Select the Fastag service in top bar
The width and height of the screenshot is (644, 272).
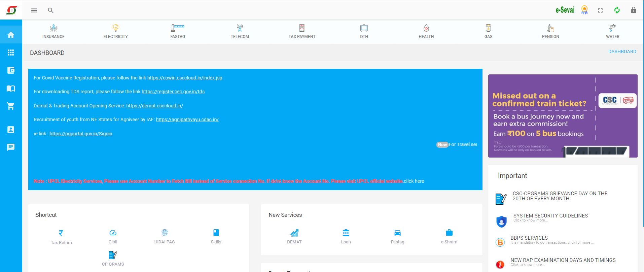click(178, 32)
